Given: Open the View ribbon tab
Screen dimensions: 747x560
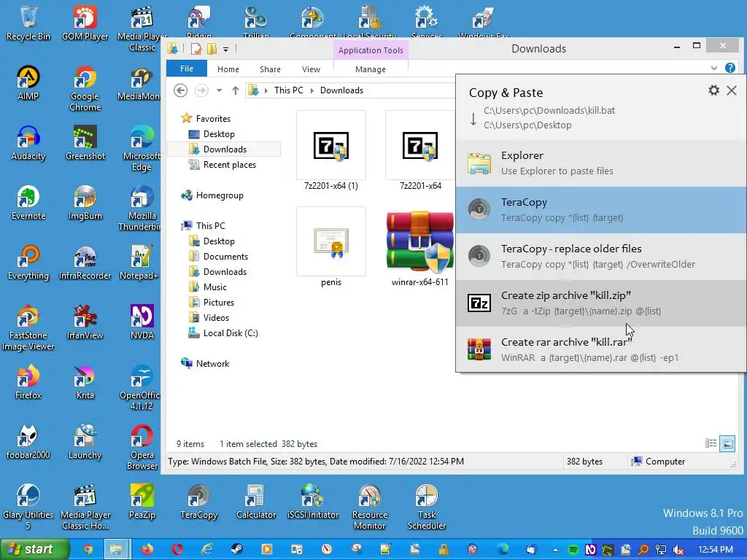Looking at the screenshot, I should point(311,69).
